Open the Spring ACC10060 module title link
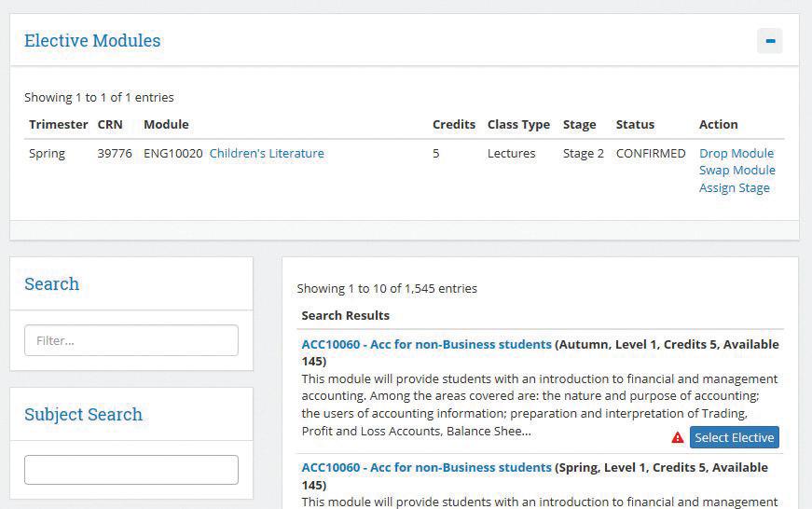Viewport: 812px width, 509px height. point(426,468)
